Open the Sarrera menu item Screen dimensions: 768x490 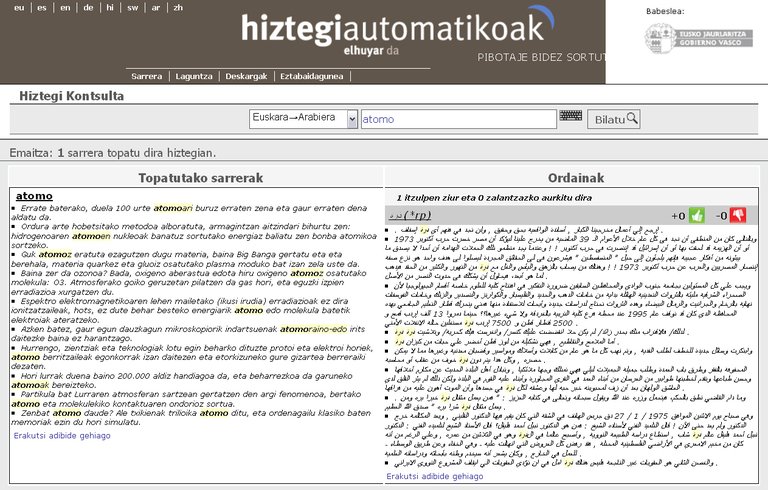146,76
